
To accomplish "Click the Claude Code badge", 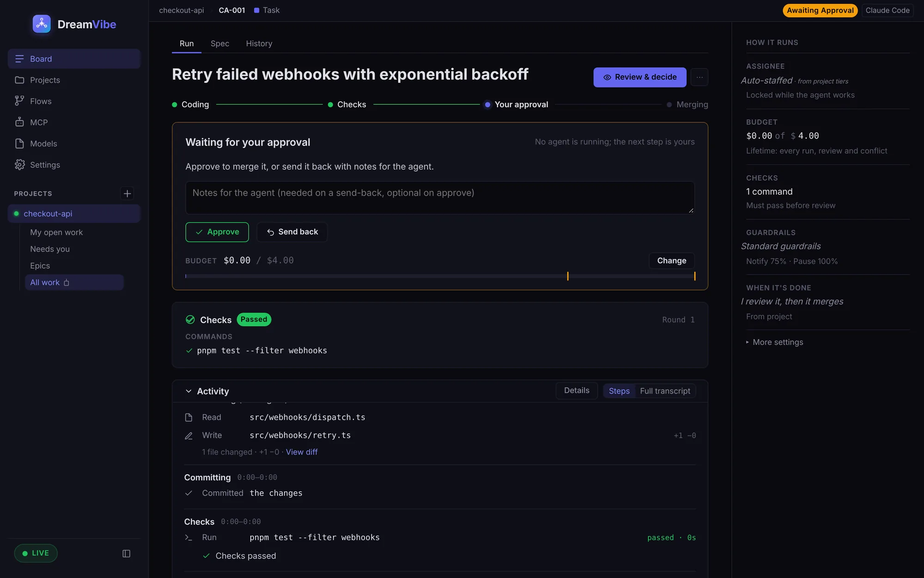I will 888,10.
